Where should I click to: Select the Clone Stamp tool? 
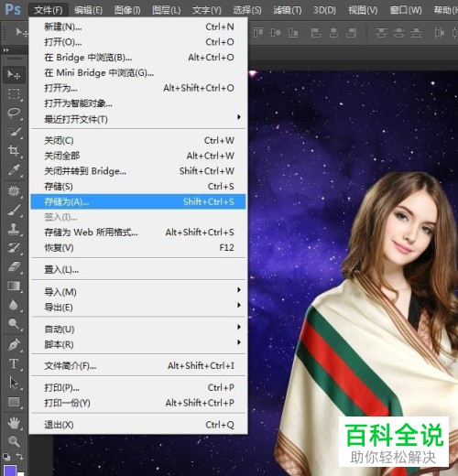pyautogui.click(x=14, y=229)
